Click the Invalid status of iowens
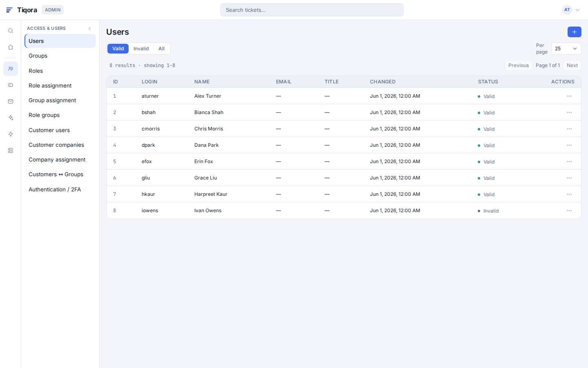Viewport: 588px width, 368px height. click(488, 211)
